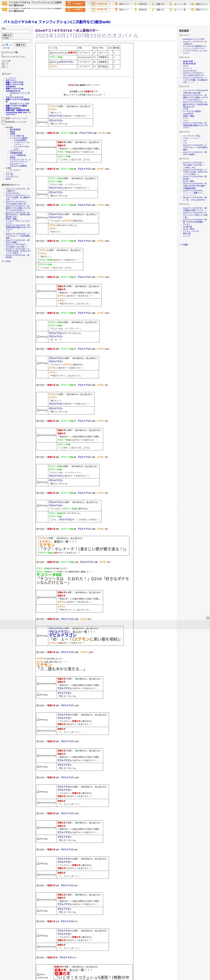Open ソルト in update history
The width and height of the screenshot is (210, 980).
click(185, 120)
